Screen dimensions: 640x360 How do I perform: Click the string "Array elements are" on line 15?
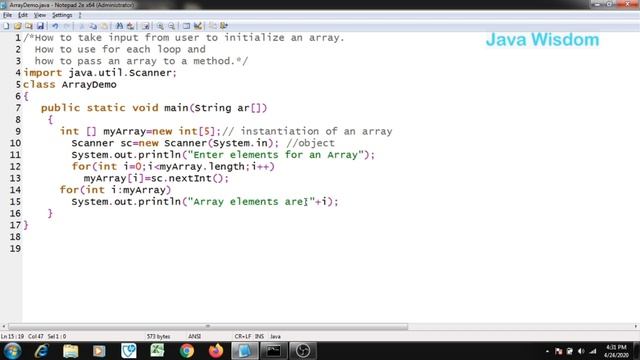251,202
